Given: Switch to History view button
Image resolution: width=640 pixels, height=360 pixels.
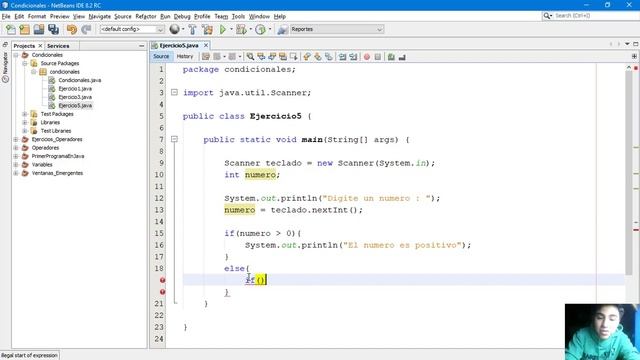Looking at the screenshot, I should 185,56.
